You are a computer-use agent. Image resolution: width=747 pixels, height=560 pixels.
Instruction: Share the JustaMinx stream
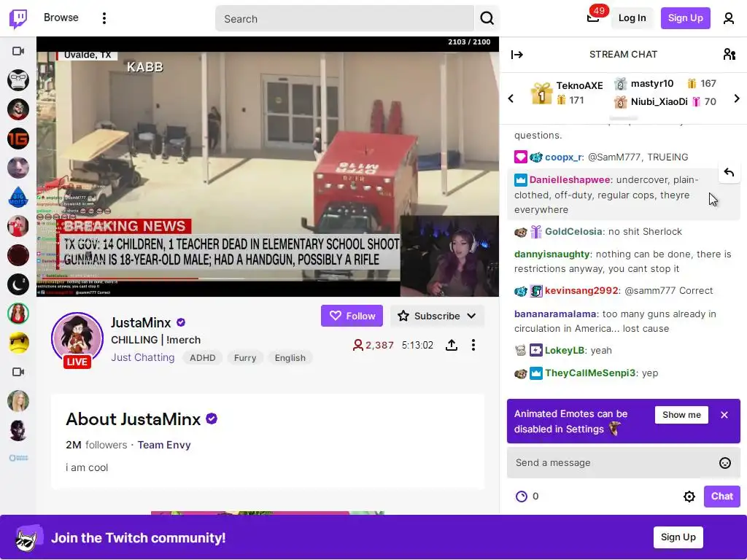tap(451, 345)
